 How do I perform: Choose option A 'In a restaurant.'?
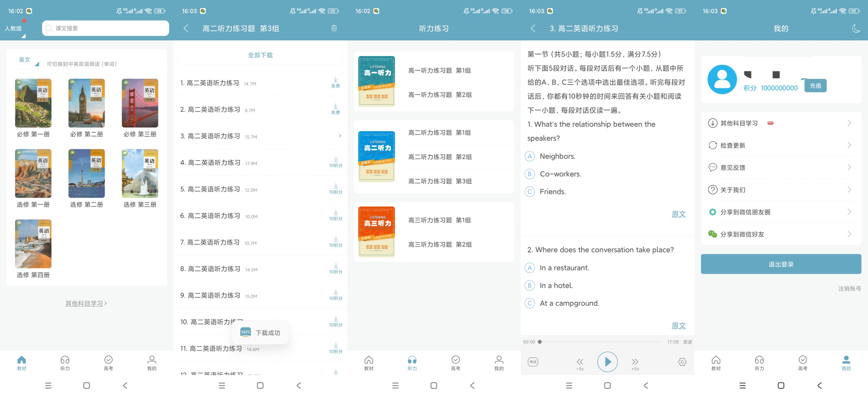point(530,268)
